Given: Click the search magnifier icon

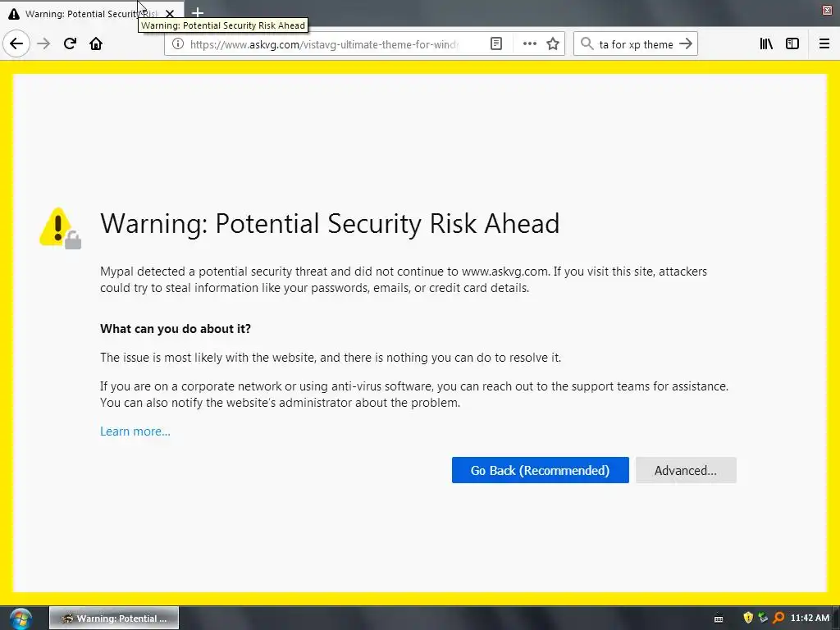Looking at the screenshot, I should (x=587, y=44).
